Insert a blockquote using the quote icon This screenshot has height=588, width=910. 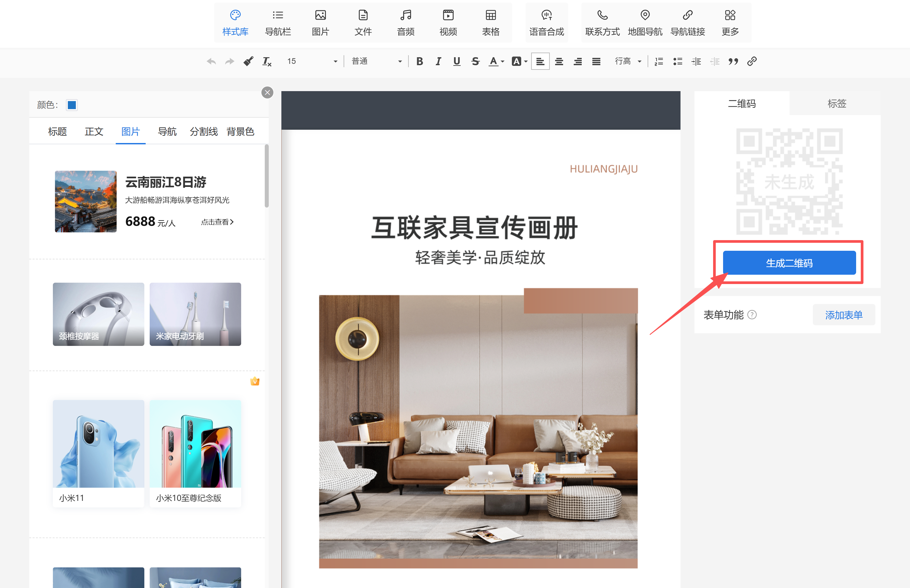point(733,62)
